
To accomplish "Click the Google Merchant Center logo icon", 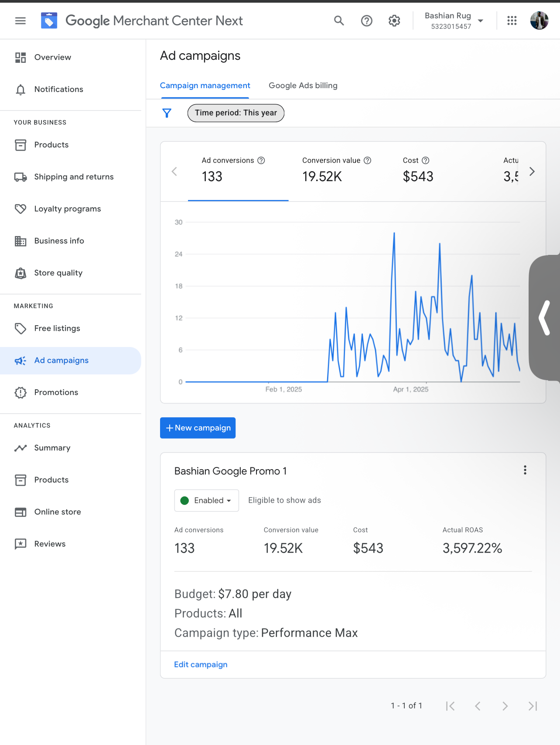I will tap(49, 21).
